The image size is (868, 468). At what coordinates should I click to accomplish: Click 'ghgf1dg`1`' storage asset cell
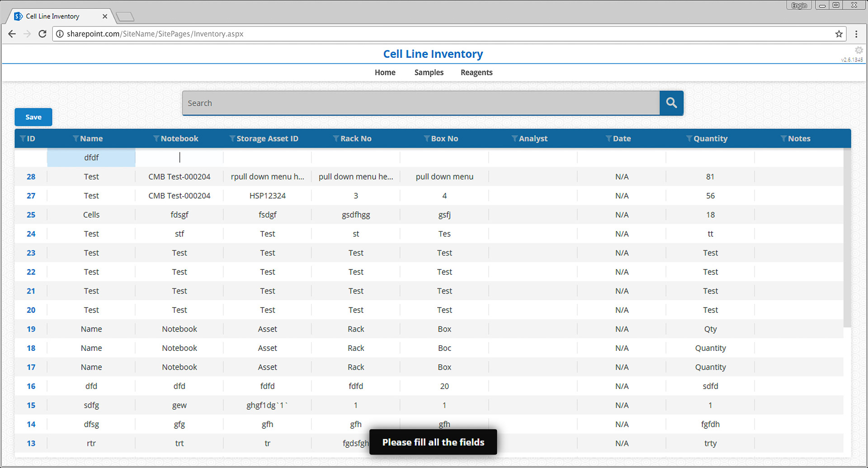[x=267, y=405]
